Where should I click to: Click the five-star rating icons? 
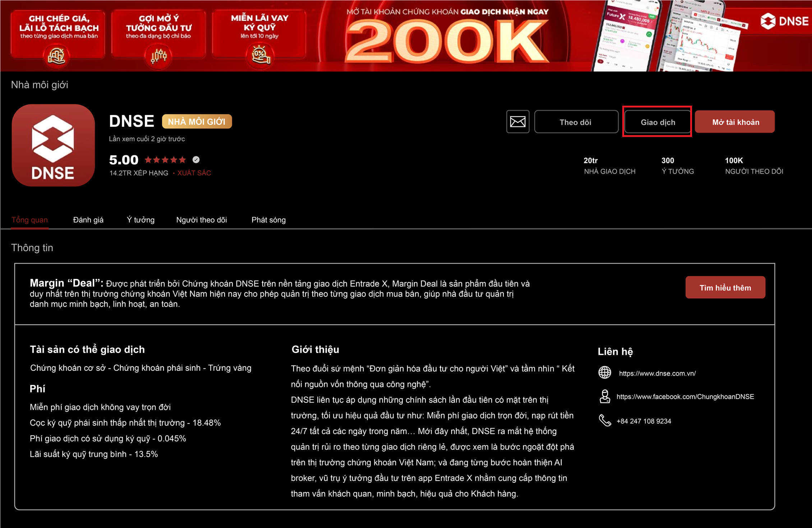165,160
